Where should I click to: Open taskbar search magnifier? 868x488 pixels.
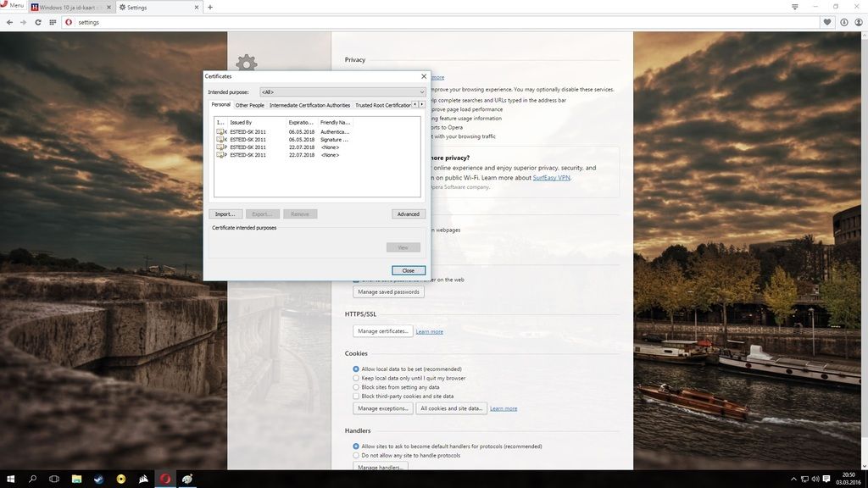point(32,479)
